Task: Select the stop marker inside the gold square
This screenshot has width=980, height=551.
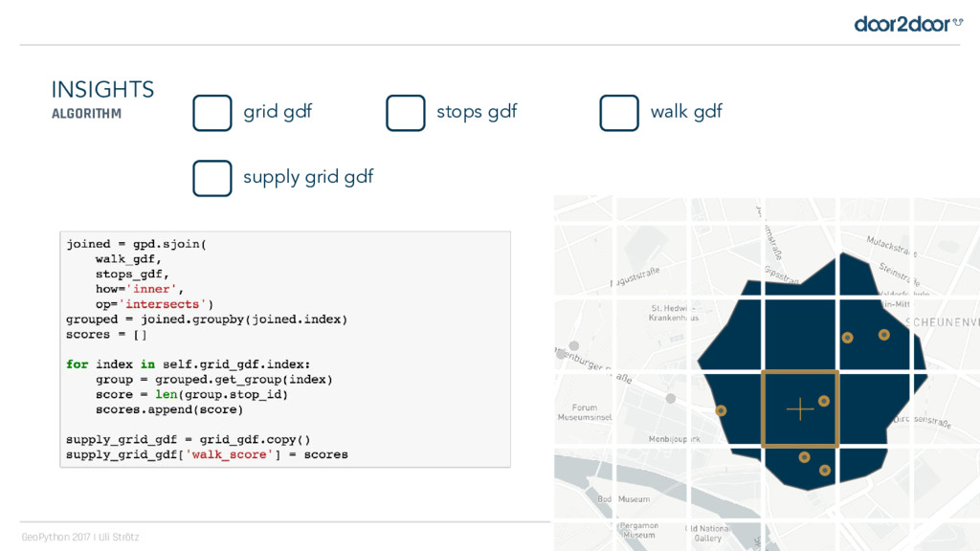Action: [x=823, y=401]
